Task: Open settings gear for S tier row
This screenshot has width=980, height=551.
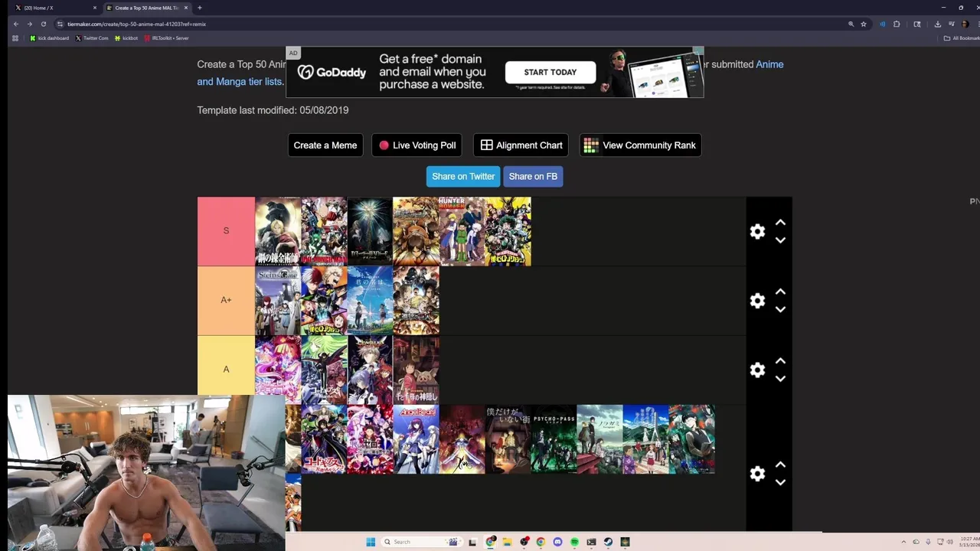Action: [757, 231]
